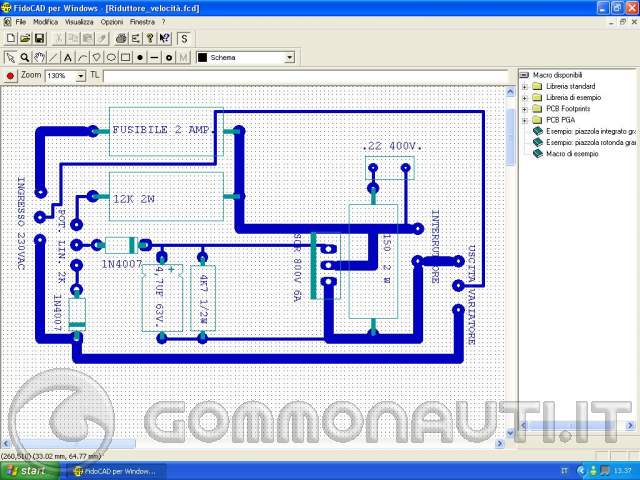Click the yellow help key icon
The height and width of the screenshot is (480, 640).
pos(150,38)
